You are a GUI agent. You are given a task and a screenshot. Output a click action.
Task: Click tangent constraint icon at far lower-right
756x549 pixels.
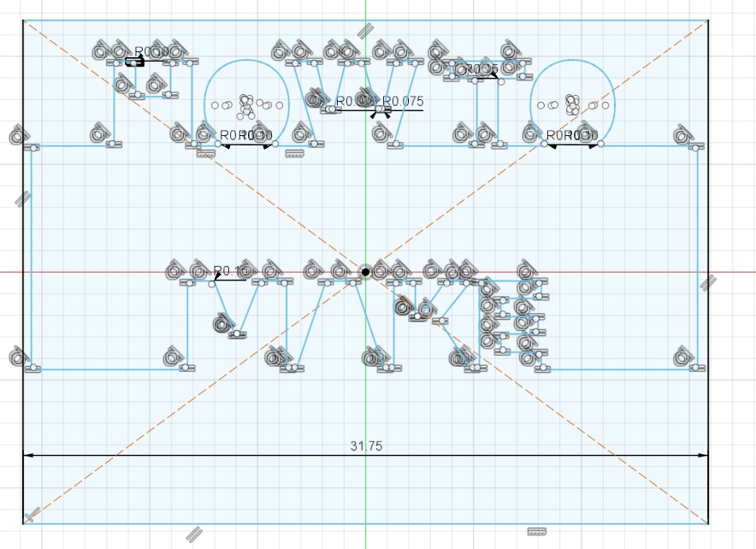[682, 357]
